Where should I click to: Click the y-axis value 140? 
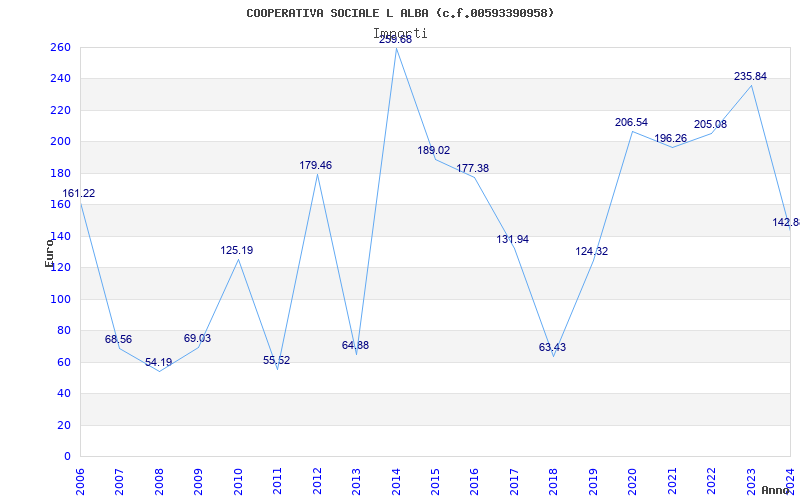coord(60,236)
